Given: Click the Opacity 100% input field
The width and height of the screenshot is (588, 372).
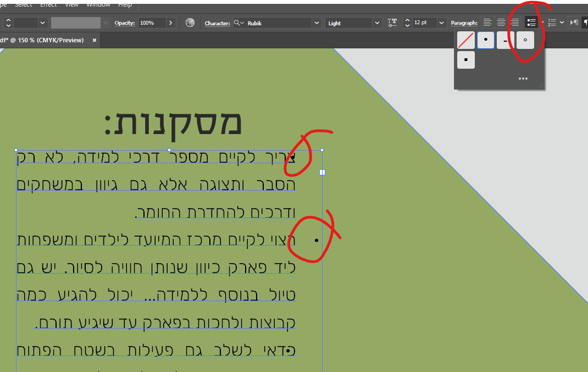Looking at the screenshot, I should 152,23.
